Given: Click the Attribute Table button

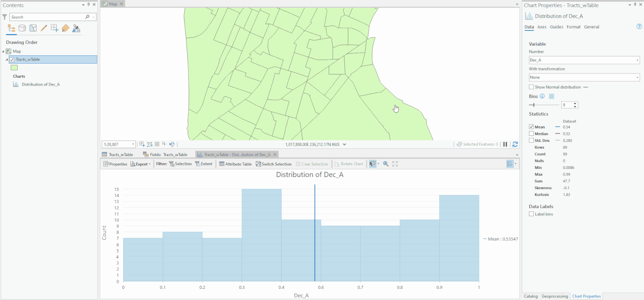Looking at the screenshot, I should [x=235, y=164].
